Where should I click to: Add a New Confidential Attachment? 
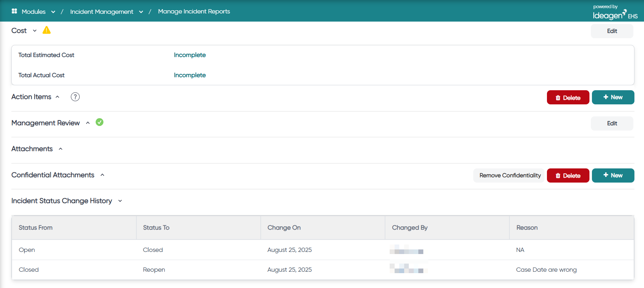[613, 175]
